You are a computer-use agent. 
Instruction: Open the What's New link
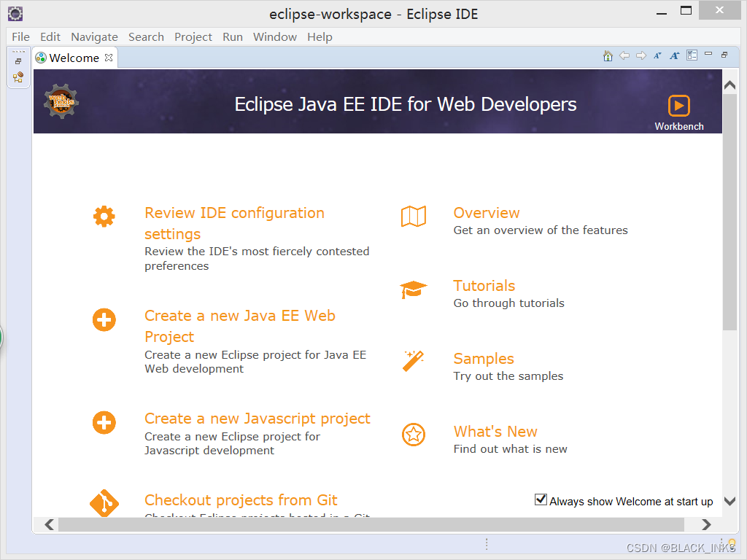(495, 432)
